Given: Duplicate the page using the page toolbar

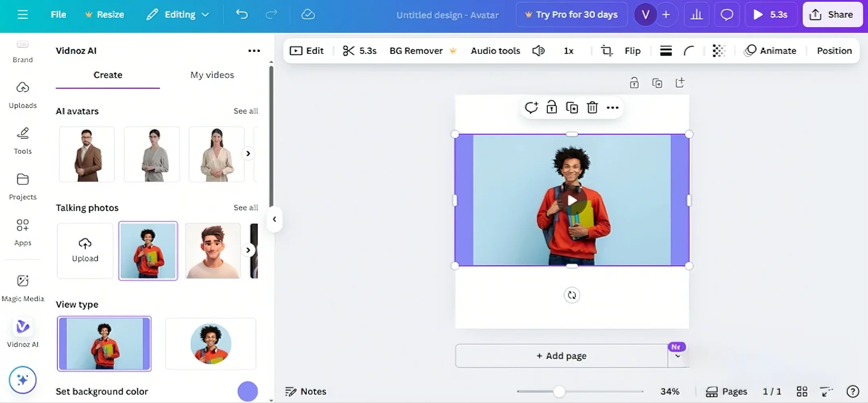Looking at the screenshot, I should pos(657,83).
